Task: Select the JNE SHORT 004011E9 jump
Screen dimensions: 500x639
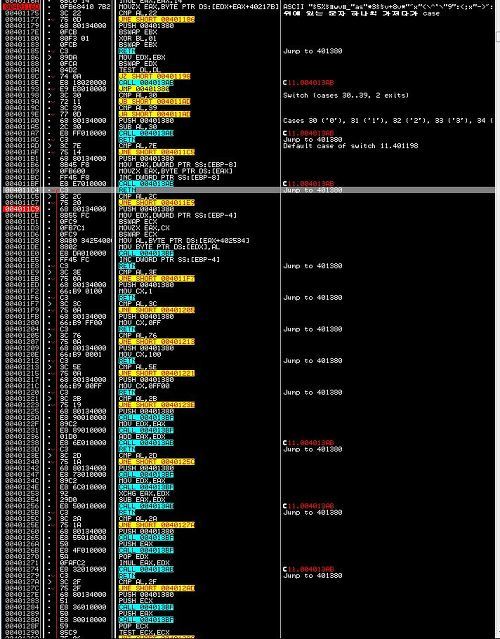Action: coord(156,203)
